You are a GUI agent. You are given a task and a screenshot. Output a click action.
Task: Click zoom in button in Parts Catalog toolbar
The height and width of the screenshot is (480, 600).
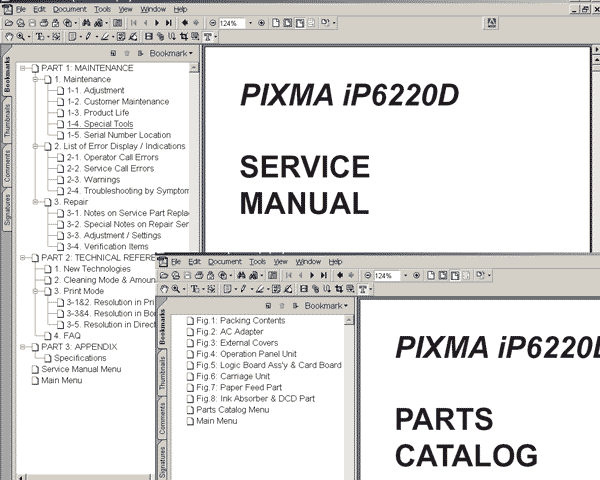[416, 275]
